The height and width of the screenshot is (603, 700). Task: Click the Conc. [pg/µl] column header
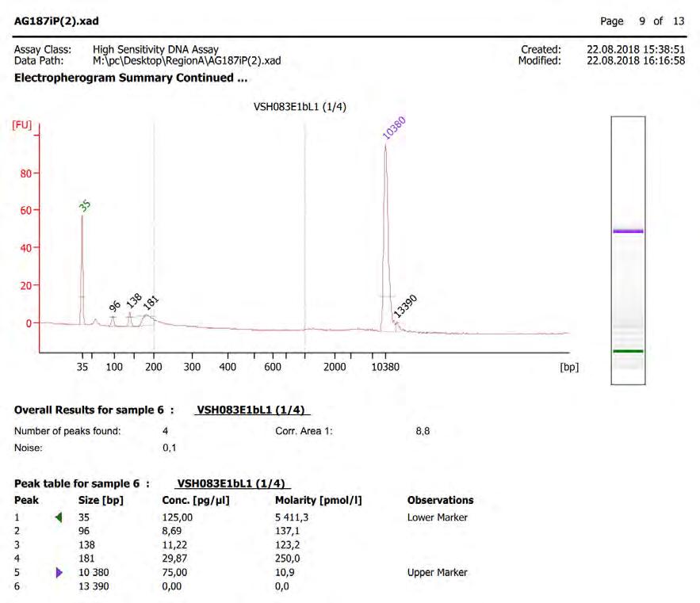click(196, 500)
